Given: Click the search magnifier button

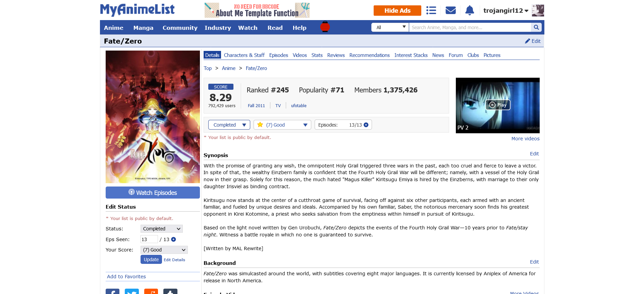Looking at the screenshot, I should tap(536, 27).
